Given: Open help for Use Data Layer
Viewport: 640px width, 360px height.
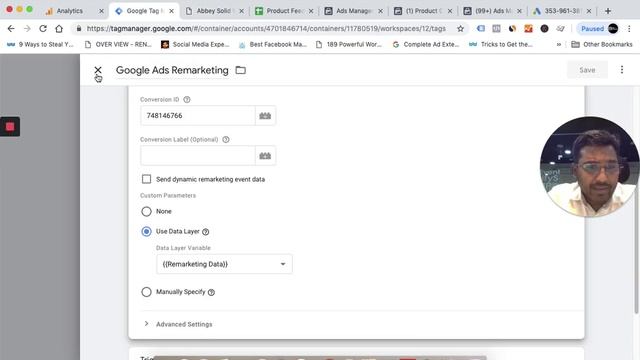Looking at the screenshot, I should click(x=206, y=232).
